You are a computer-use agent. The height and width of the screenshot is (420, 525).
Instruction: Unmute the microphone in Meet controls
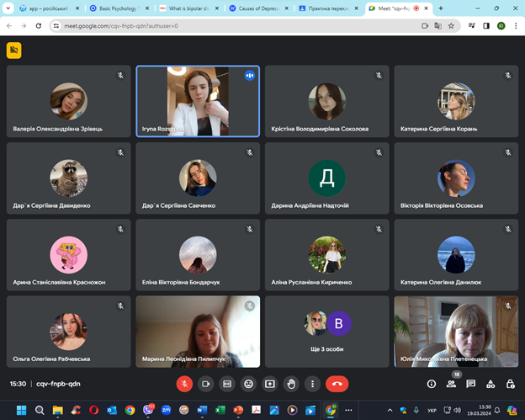pos(184,383)
